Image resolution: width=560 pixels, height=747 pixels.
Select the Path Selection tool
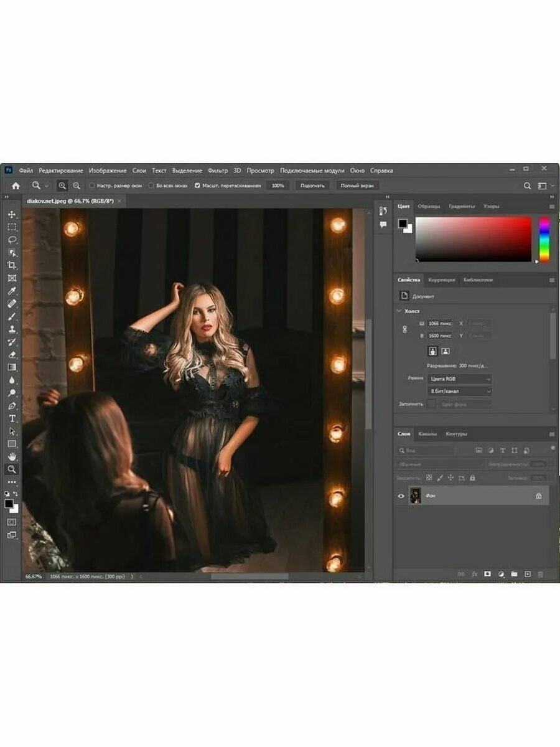click(x=12, y=431)
